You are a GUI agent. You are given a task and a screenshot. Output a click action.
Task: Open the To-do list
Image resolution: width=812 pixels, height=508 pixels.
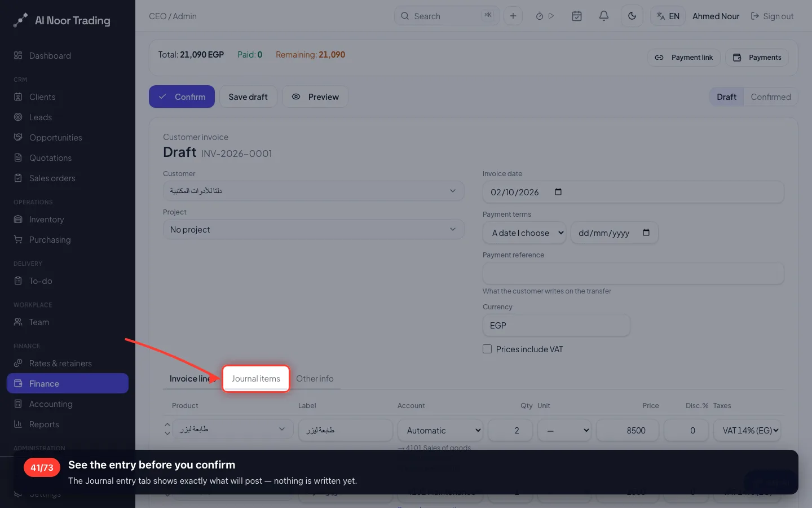[x=68, y=281]
